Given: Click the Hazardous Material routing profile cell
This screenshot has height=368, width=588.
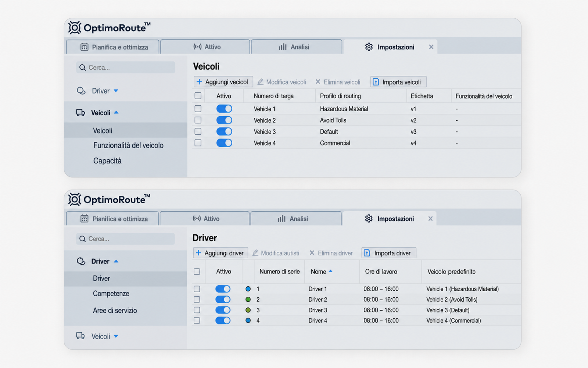Looking at the screenshot, I should coord(344,109).
